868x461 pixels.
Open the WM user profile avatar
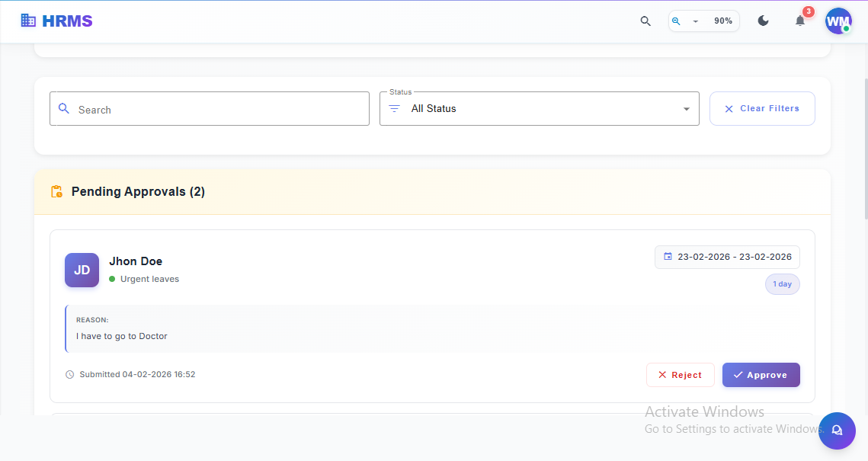(838, 21)
